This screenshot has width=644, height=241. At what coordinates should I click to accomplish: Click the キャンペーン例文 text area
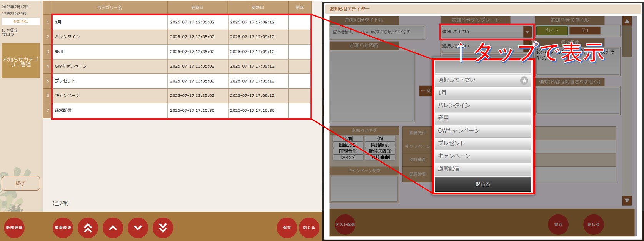click(x=364, y=189)
